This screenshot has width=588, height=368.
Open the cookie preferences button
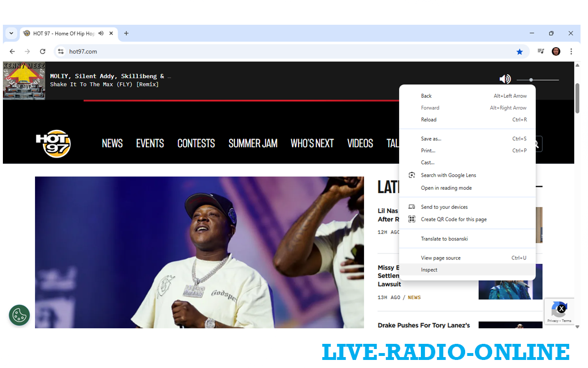click(19, 315)
